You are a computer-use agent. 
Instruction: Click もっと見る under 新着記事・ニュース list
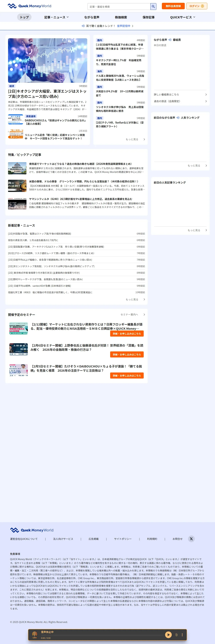click(x=135, y=299)
